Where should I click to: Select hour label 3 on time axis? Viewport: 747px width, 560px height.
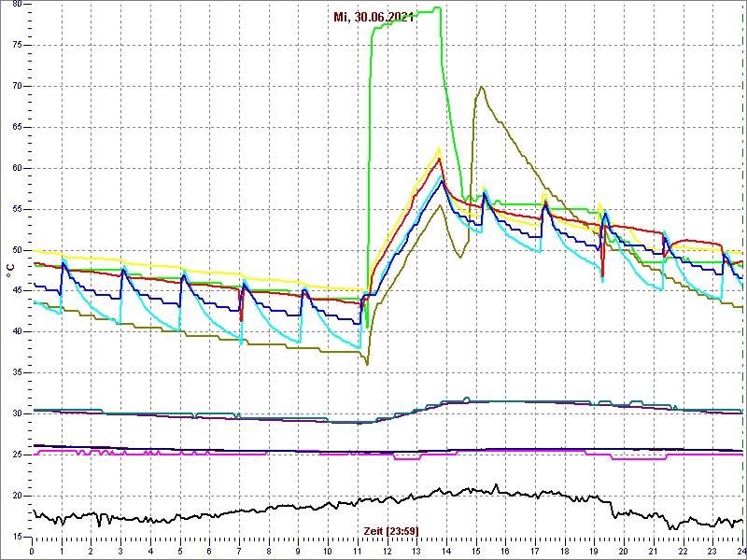[x=120, y=551]
